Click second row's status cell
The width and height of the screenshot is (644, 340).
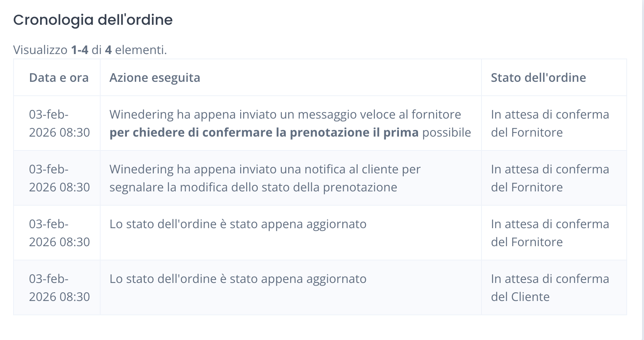[x=549, y=178]
